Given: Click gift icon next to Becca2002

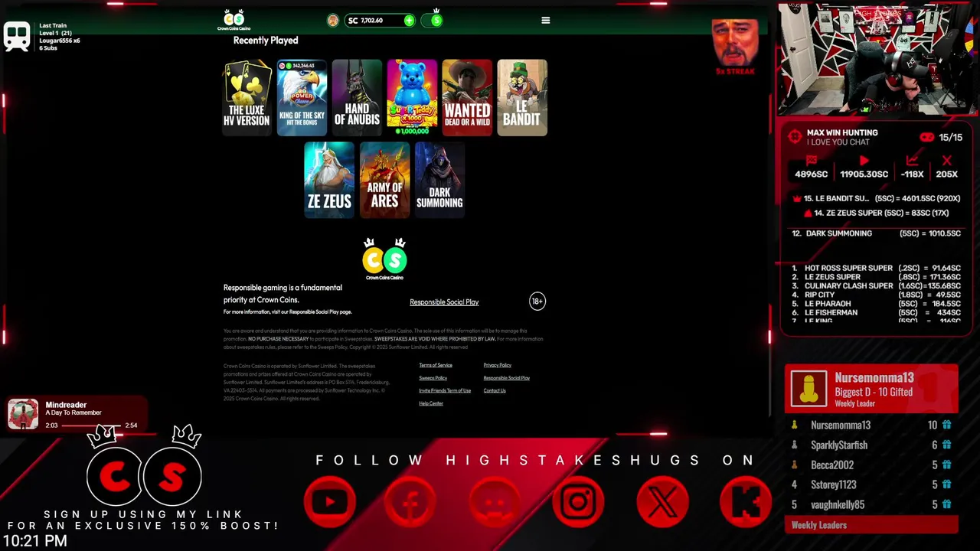Looking at the screenshot, I should pyautogui.click(x=947, y=465).
